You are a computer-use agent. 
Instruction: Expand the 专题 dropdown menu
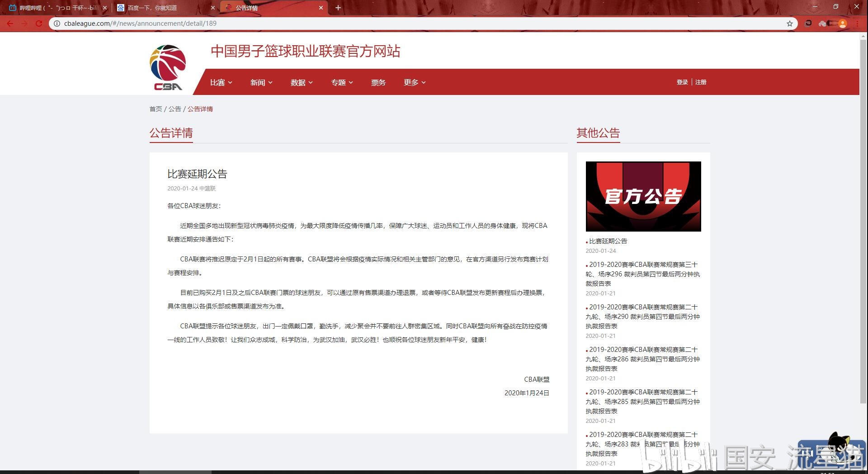pyautogui.click(x=342, y=82)
